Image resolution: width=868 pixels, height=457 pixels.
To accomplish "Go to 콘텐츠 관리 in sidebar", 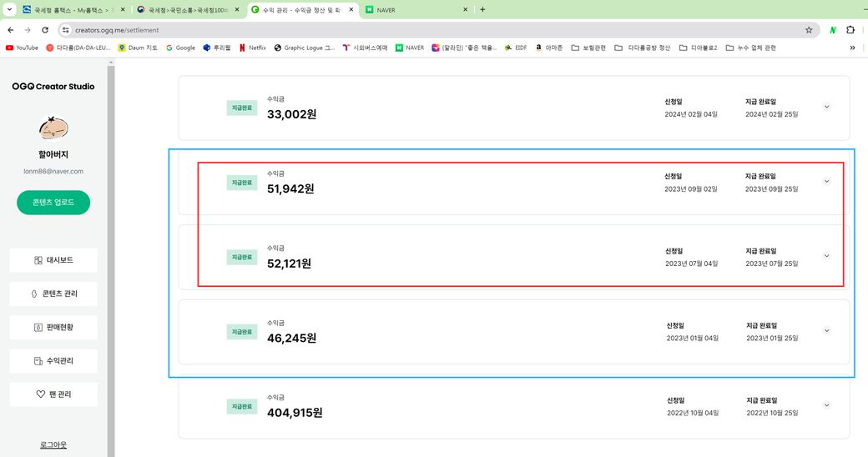I will pos(53,294).
